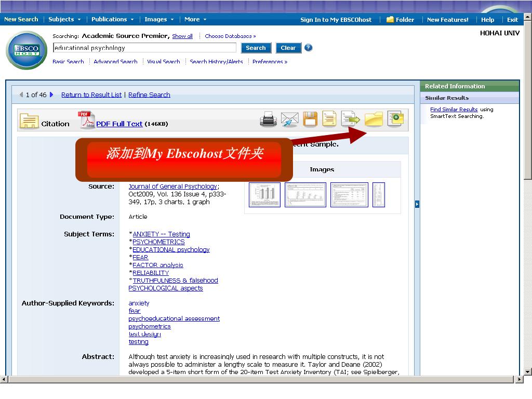Click the Search button
The height and width of the screenshot is (399, 532).
(256, 48)
